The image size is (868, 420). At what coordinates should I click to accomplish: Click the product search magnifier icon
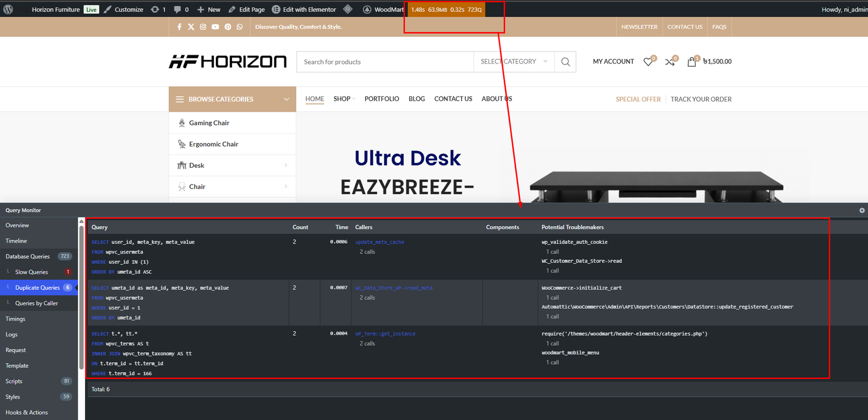click(x=565, y=62)
